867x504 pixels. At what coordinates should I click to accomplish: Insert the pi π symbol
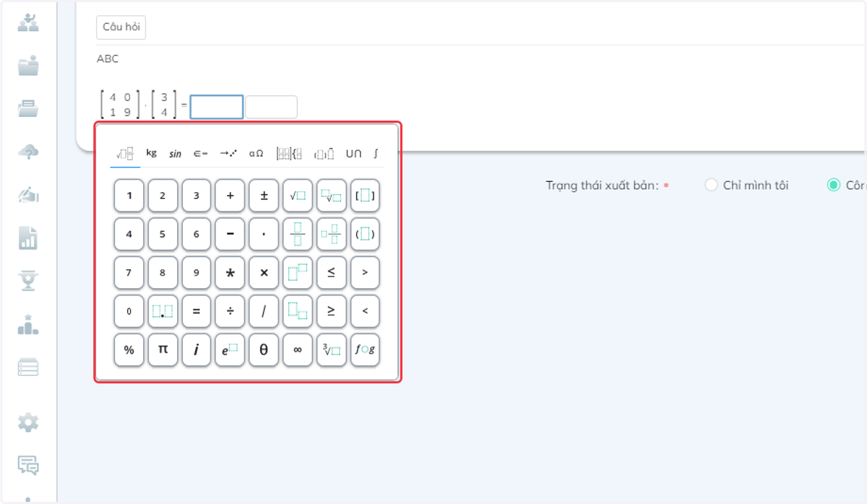(x=163, y=350)
